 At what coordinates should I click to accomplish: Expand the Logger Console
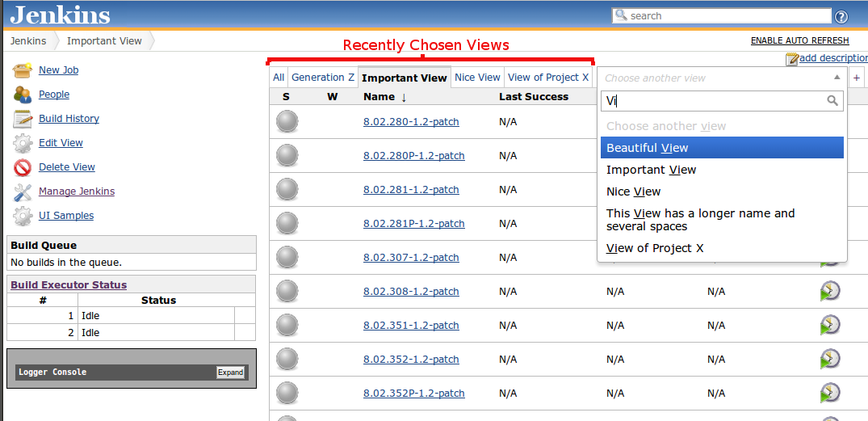(230, 373)
